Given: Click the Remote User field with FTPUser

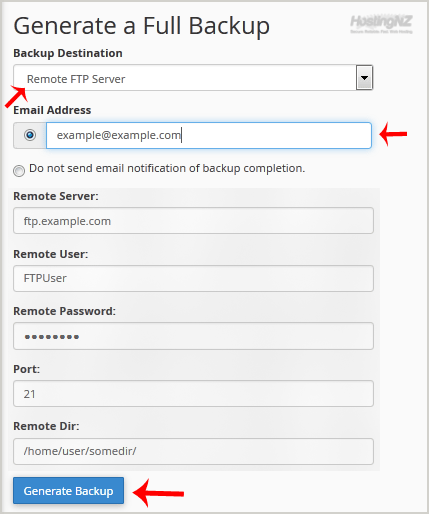Looking at the screenshot, I should tap(193, 278).
